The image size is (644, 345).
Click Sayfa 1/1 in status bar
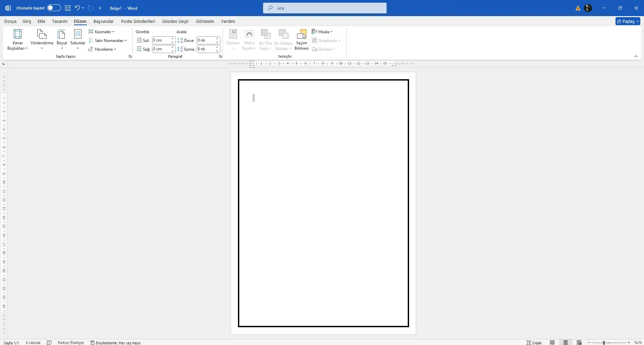point(11,343)
